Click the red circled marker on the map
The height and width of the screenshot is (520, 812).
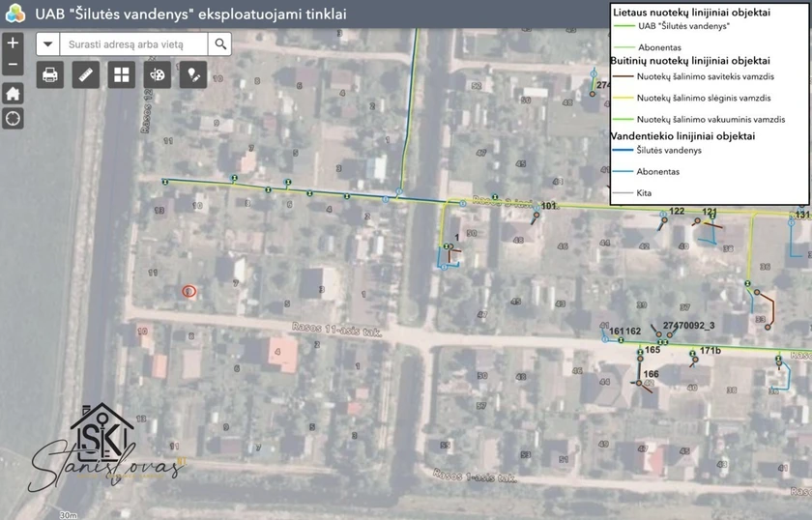point(189,292)
